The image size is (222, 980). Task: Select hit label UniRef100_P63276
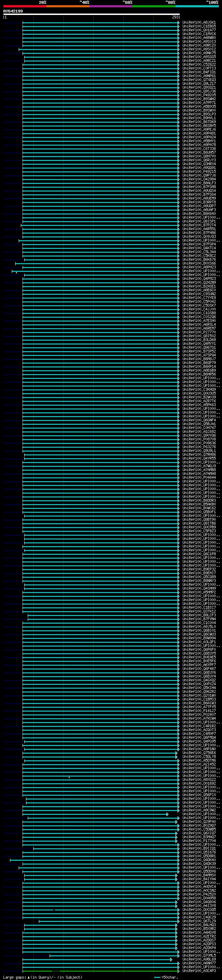[x=199, y=447]
